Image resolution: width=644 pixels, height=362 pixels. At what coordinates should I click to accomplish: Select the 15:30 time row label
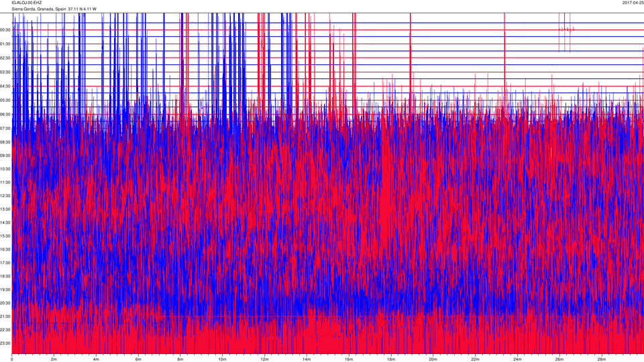[5, 236]
